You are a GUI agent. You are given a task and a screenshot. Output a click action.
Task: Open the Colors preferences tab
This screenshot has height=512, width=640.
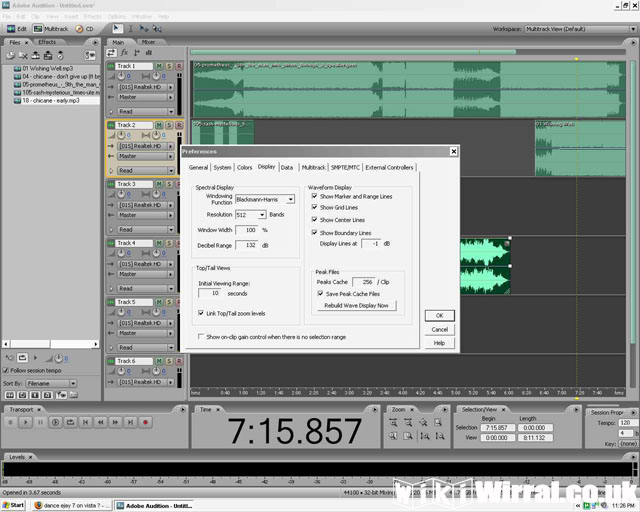(x=244, y=167)
